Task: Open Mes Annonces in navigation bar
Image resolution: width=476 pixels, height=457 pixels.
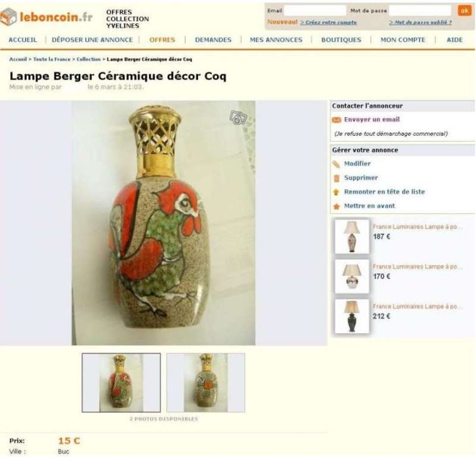Action: pos(276,40)
